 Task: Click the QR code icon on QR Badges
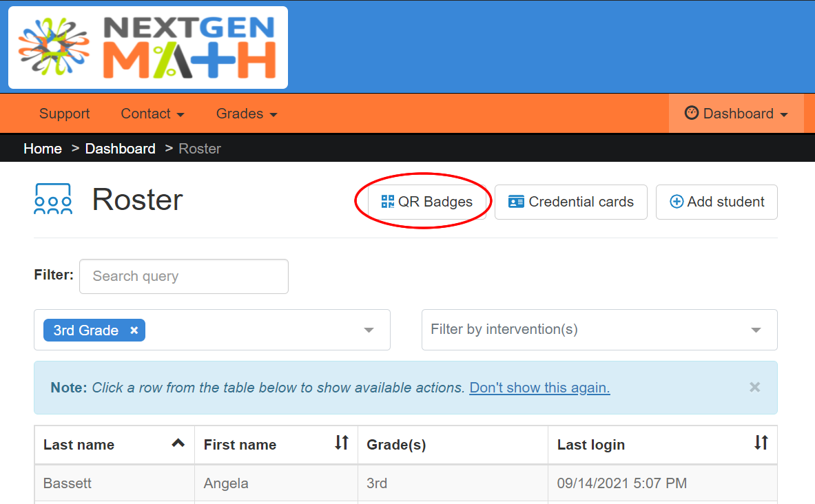pos(387,202)
